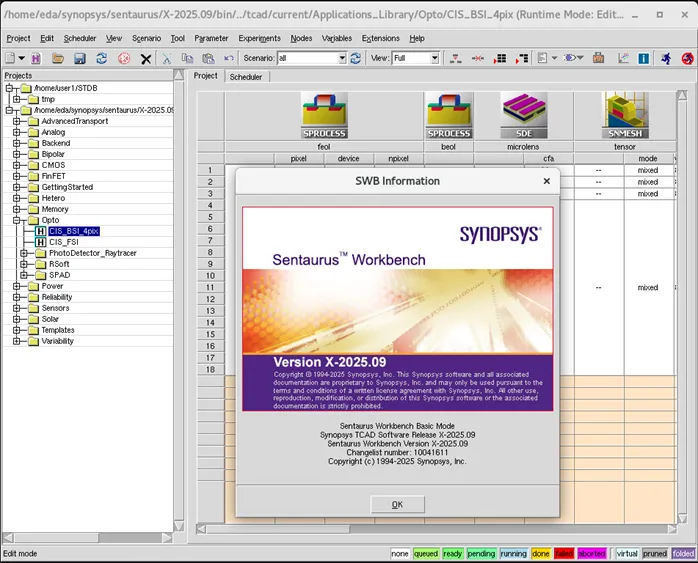The width and height of the screenshot is (698, 563).
Task: Click the magenta 'aborted' status legend
Action: click(592, 554)
